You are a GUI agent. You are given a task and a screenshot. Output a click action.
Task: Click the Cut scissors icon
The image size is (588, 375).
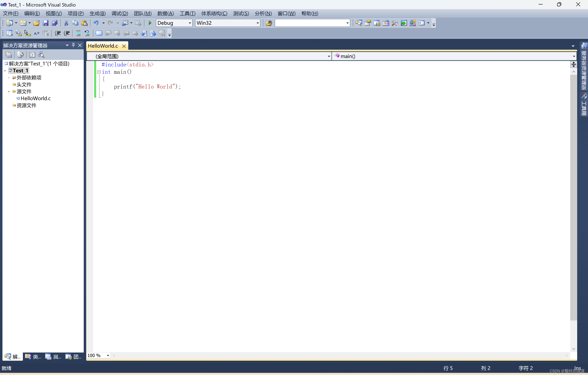tap(66, 23)
